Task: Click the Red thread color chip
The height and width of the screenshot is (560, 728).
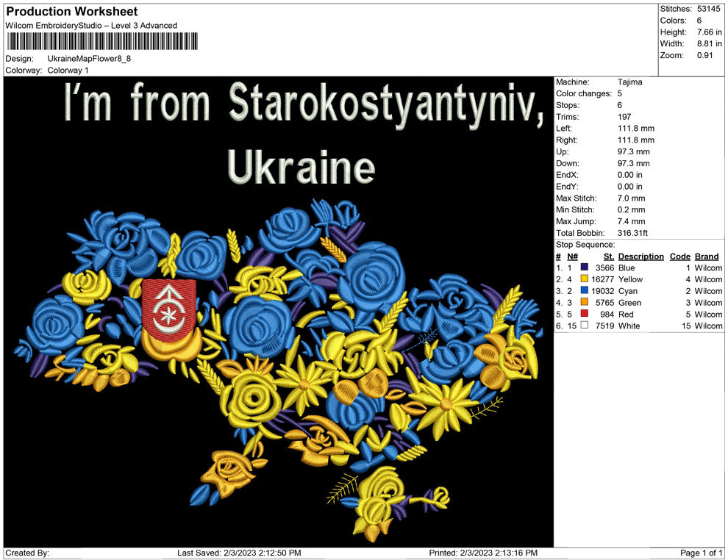Action: 585,315
